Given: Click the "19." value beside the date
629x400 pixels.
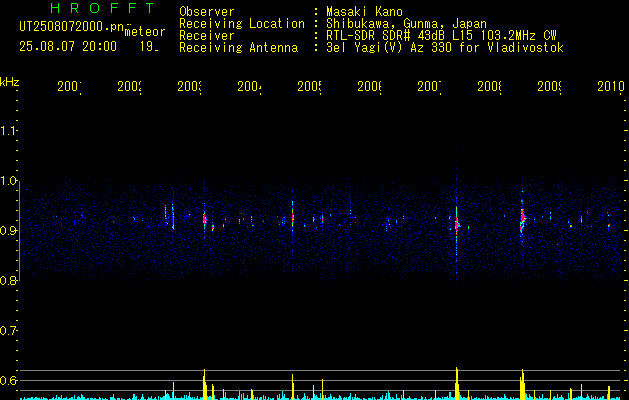Looking at the screenshot, I should pyautogui.click(x=149, y=47).
